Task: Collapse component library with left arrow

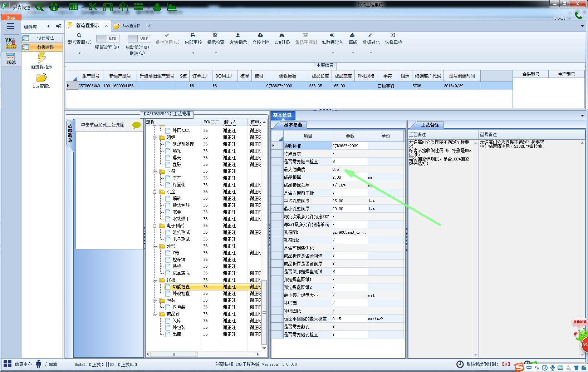Action: (48, 26)
